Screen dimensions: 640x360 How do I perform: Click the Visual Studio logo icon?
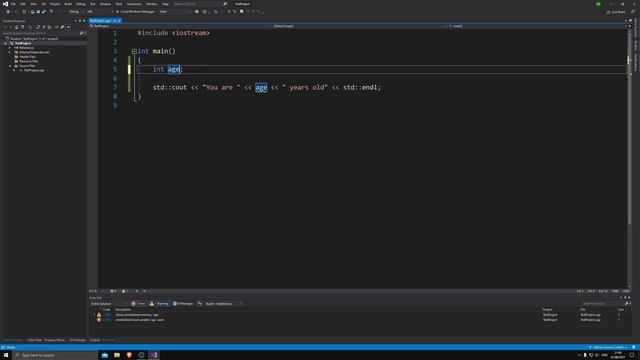click(5, 4)
